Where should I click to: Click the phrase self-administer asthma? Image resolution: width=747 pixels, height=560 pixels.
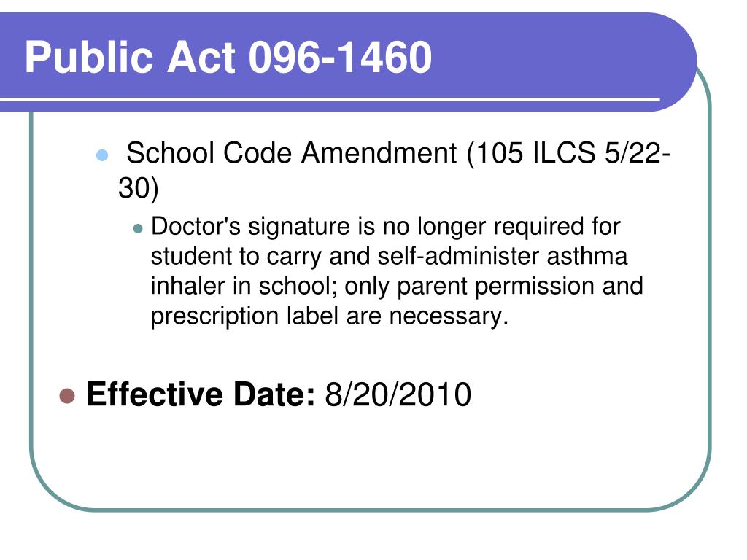pyautogui.click(x=503, y=256)
